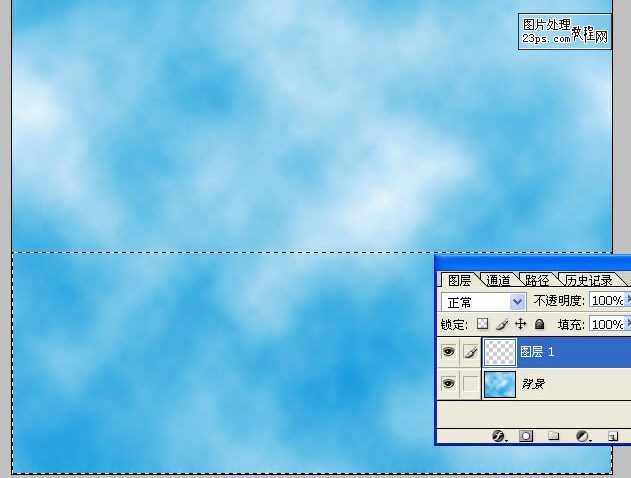
Task: Toggle lock transparent pixels icon
Action: [x=482, y=324]
